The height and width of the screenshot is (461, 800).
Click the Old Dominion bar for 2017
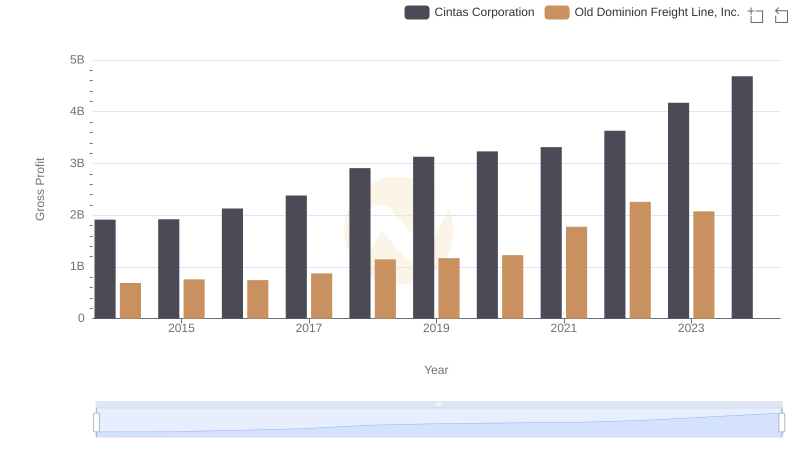pyautogui.click(x=321, y=296)
